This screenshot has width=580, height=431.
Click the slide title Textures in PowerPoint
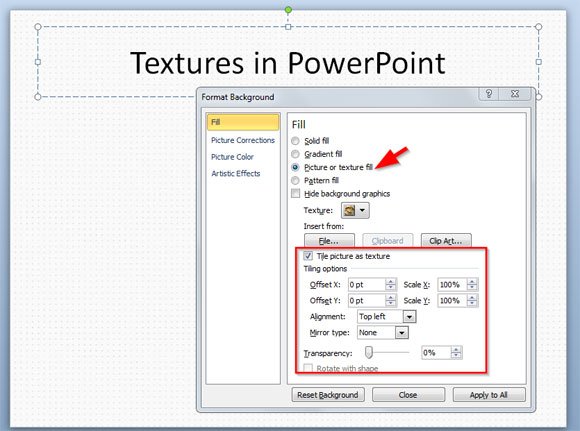click(288, 63)
